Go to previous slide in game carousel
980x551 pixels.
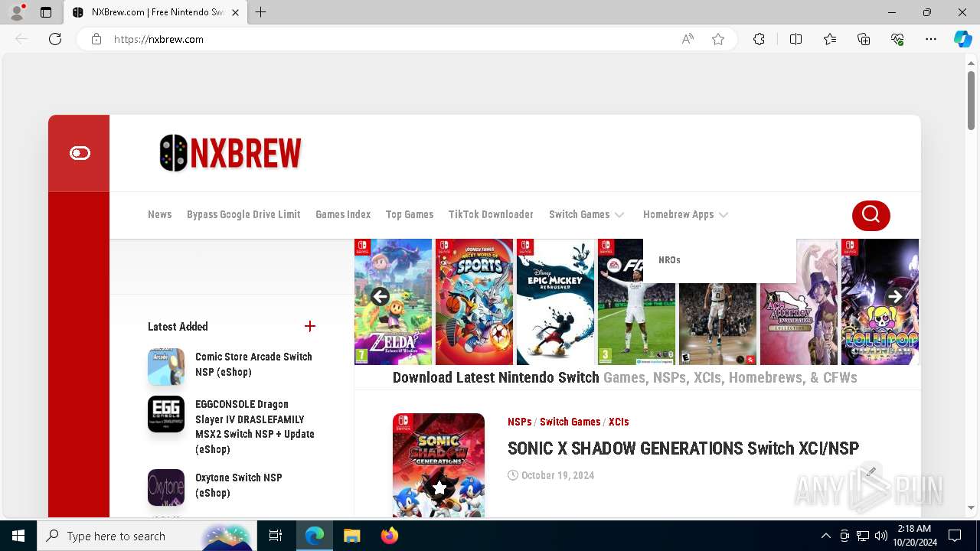click(x=381, y=297)
